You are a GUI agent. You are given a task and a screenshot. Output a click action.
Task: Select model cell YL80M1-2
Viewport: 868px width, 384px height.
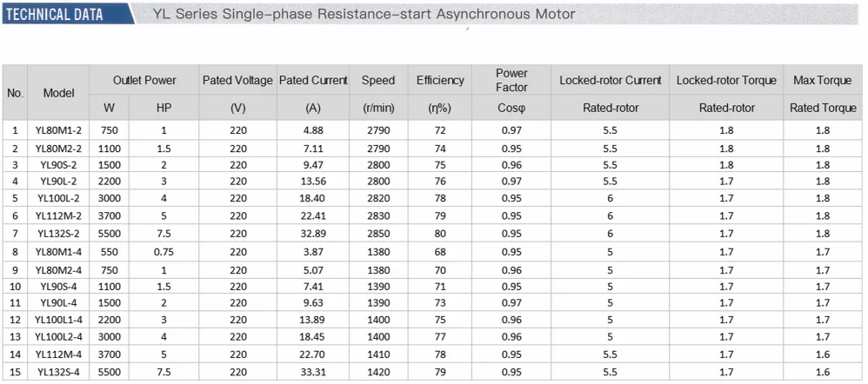(58, 130)
